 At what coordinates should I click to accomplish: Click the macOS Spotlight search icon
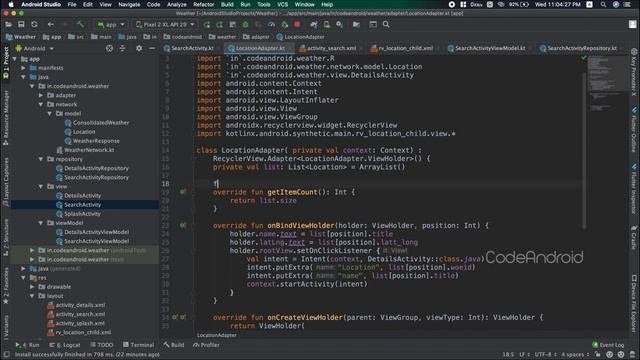[603, 4]
